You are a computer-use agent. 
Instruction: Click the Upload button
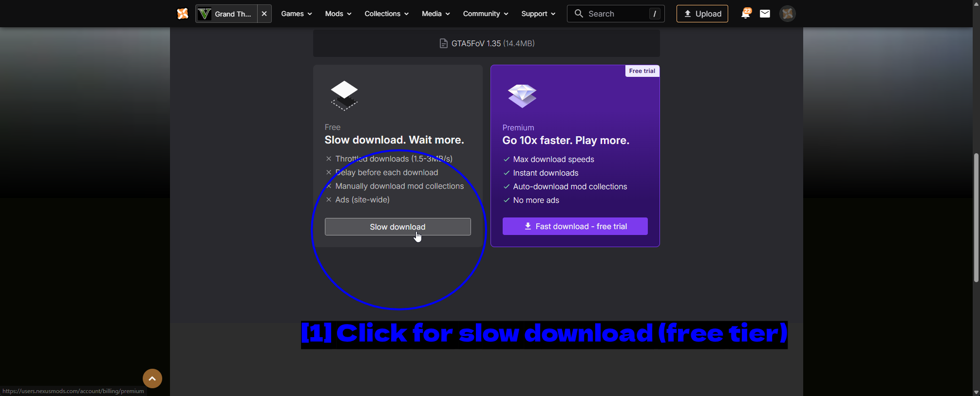click(702, 14)
